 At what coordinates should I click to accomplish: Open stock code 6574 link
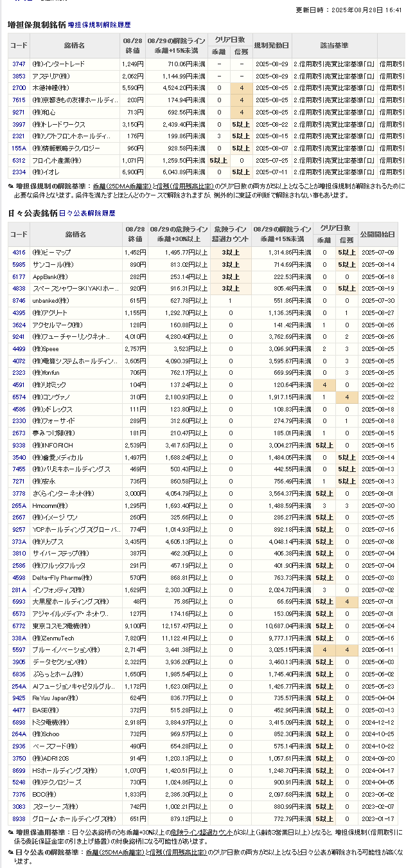click(19, 397)
